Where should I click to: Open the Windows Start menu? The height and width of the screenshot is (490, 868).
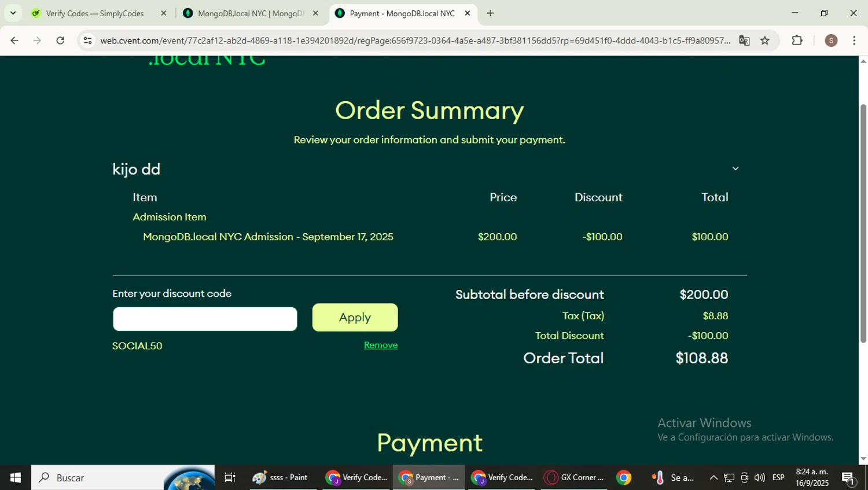coord(16,477)
